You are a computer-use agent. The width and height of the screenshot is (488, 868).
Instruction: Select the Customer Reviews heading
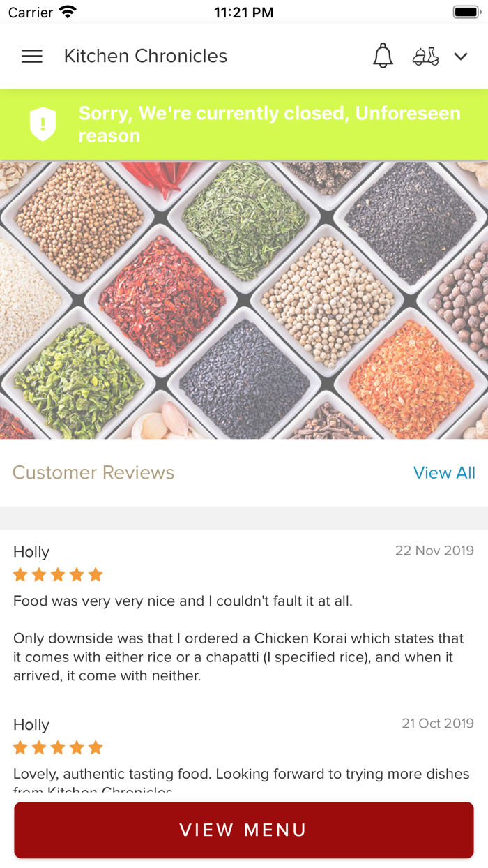pyautogui.click(x=93, y=472)
